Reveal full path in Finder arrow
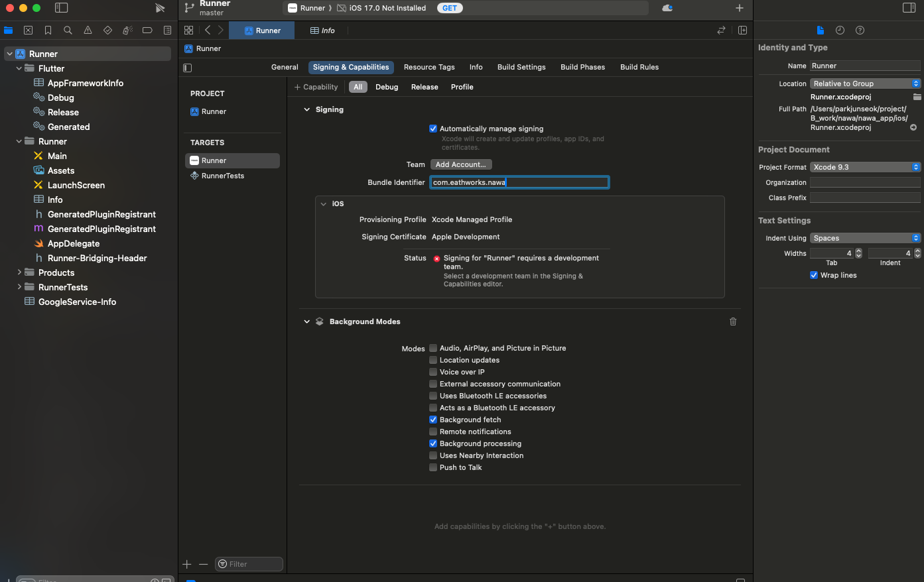Image resolution: width=924 pixels, height=582 pixels. coord(913,127)
